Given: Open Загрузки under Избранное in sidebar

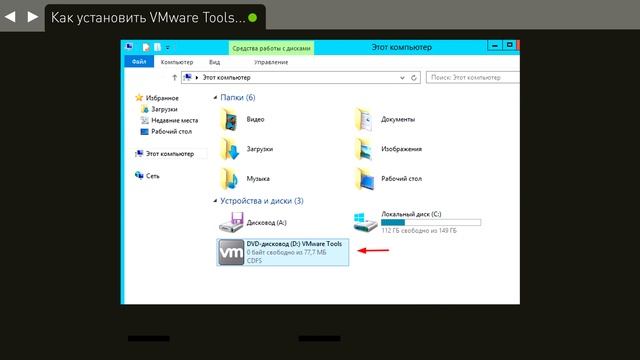Looking at the screenshot, I should pyautogui.click(x=164, y=109).
